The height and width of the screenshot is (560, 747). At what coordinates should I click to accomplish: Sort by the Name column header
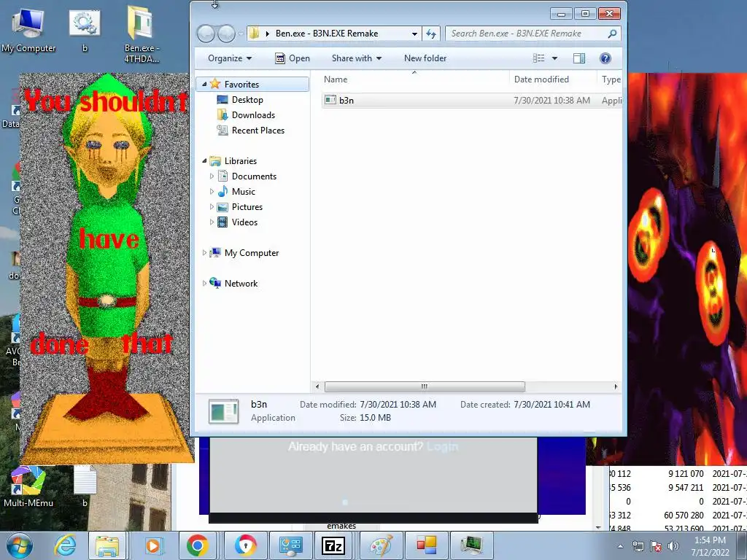(336, 79)
